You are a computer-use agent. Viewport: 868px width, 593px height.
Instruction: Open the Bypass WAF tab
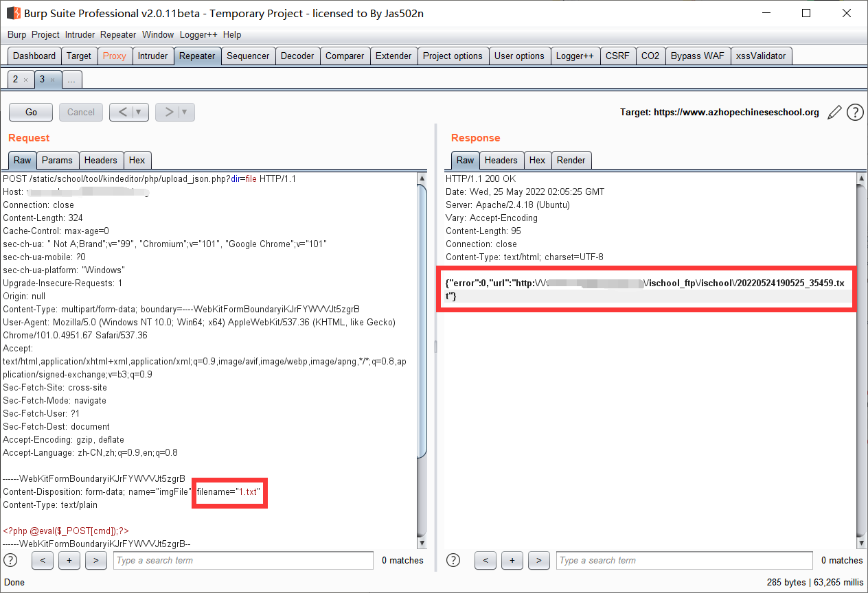[x=697, y=56]
